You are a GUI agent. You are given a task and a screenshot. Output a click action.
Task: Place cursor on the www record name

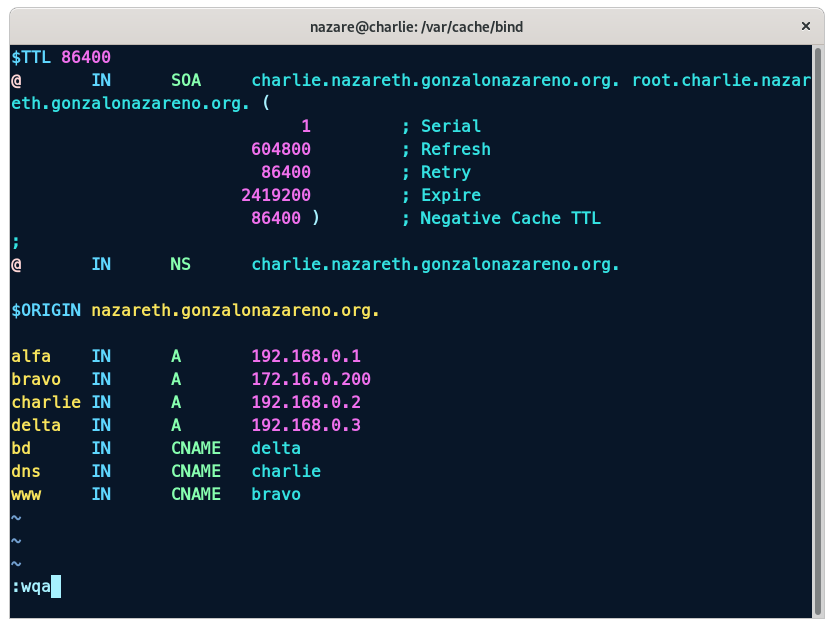click(x=26, y=494)
